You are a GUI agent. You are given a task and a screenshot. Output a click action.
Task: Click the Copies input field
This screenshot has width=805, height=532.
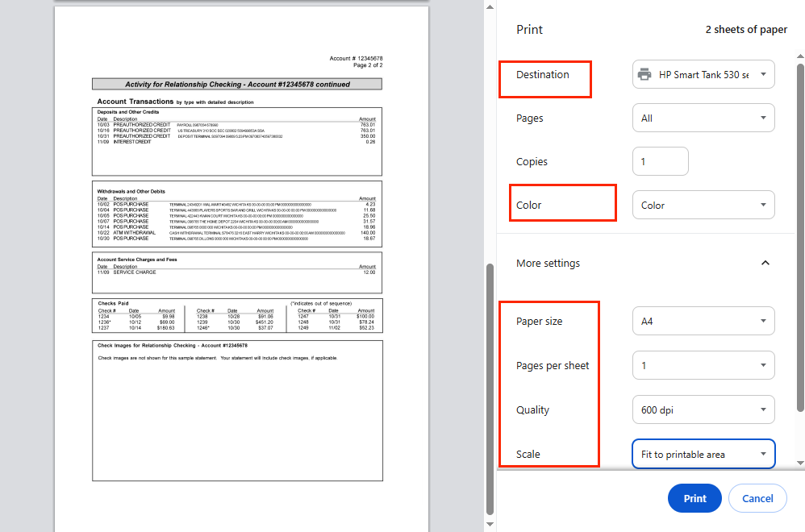point(661,161)
